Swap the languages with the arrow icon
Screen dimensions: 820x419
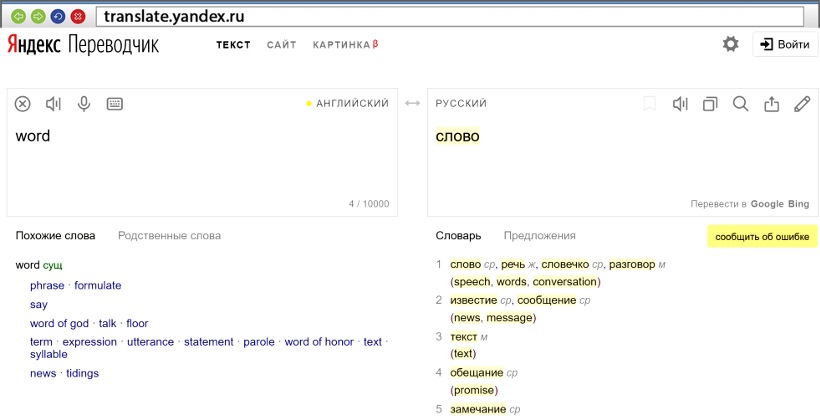coord(411,104)
